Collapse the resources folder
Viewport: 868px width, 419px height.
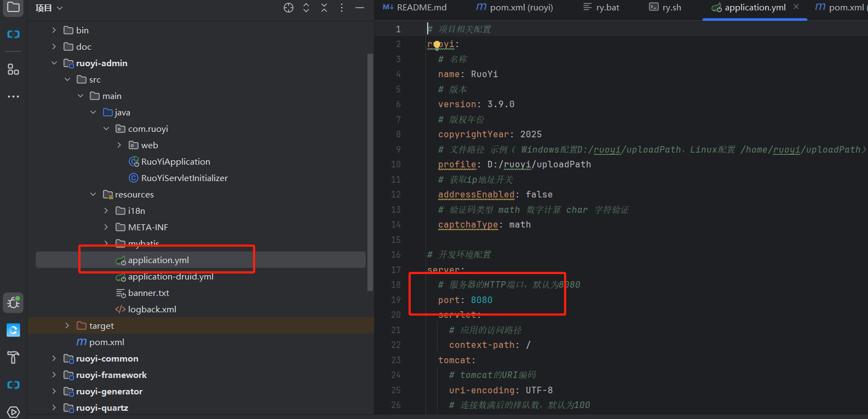pos(93,194)
